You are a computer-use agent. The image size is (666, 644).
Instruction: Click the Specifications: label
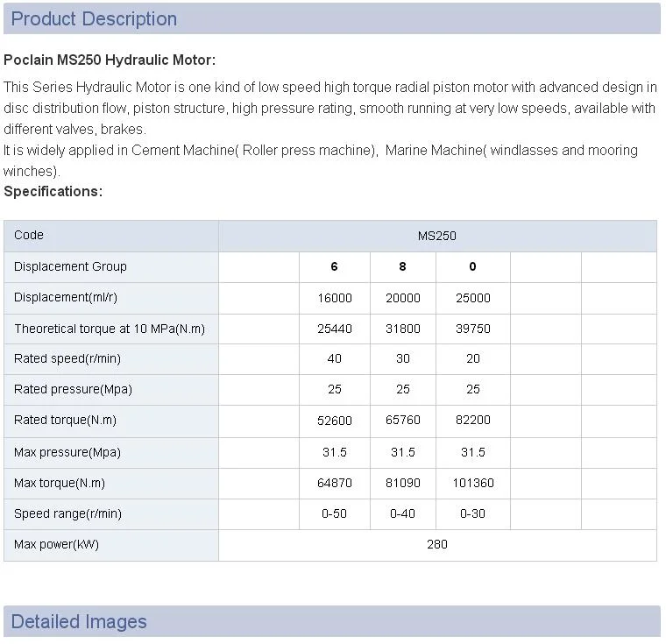point(53,191)
